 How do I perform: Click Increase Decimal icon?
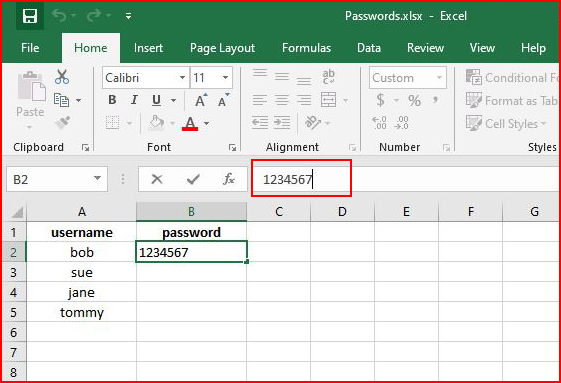(379, 123)
